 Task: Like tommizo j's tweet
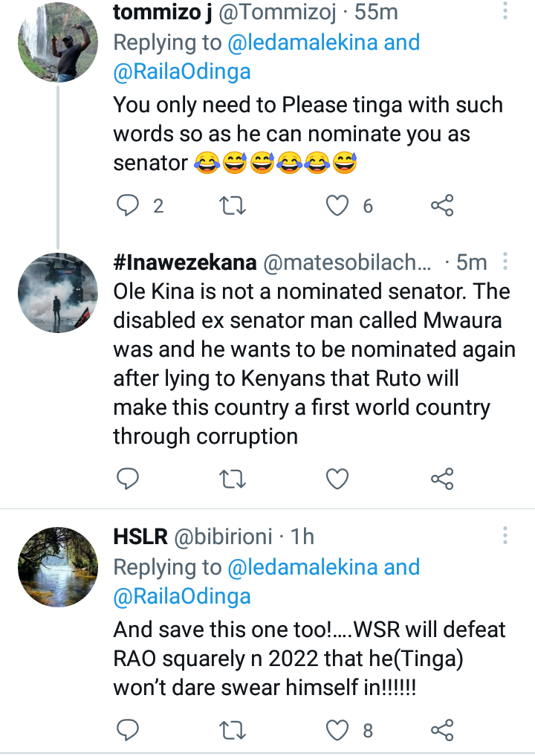pyautogui.click(x=337, y=206)
